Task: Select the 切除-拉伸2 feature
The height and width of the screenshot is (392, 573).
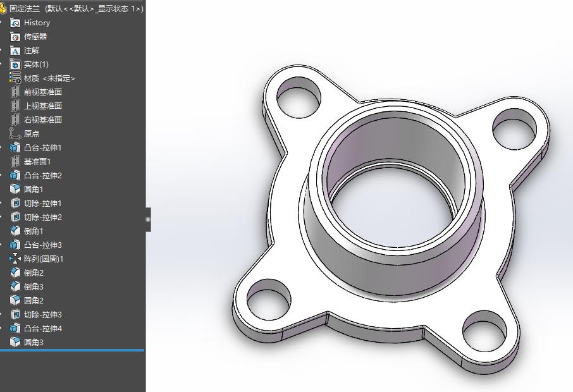Action: pyautogui.click(x=36, y=217)
